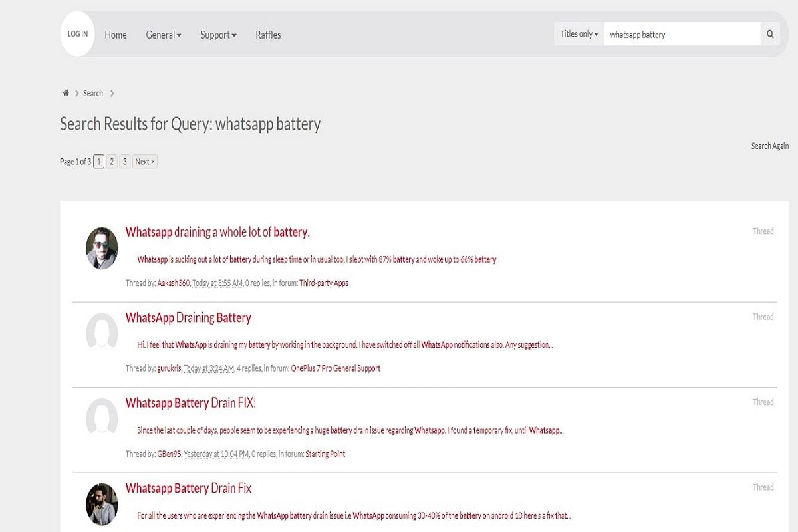Click the search magnifier icon button
The width and height of the screenshot is (798, 532).
coord(770,34)
